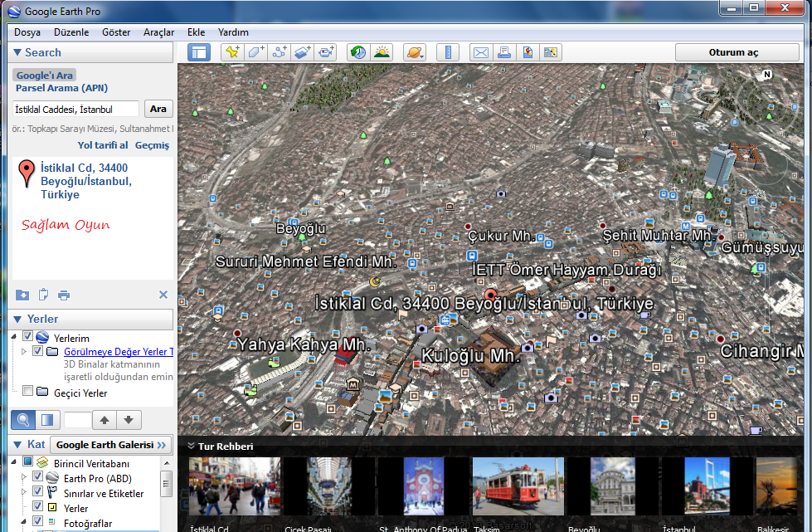812x532 pixels.
Task: Open the planet switcher icon
Action: 415,52
